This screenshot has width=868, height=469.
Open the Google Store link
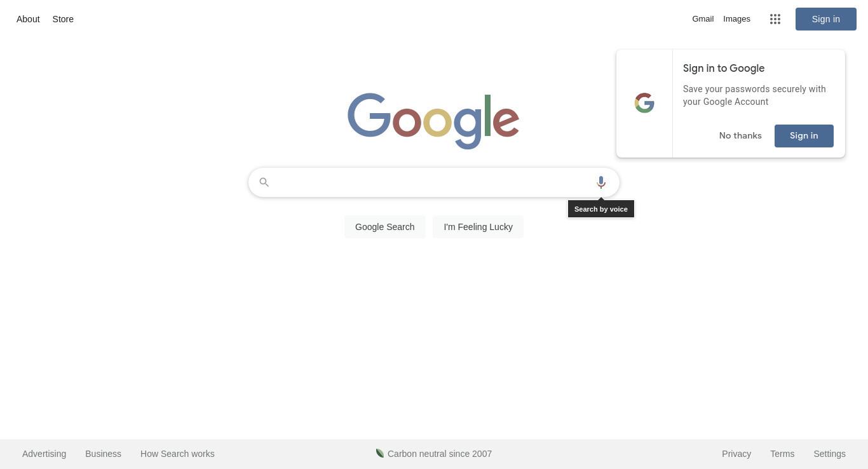tap(63, 19)
